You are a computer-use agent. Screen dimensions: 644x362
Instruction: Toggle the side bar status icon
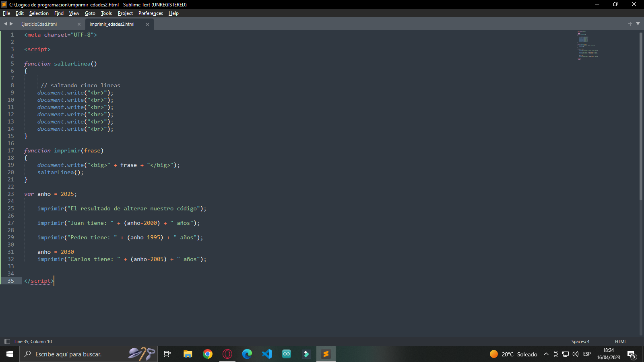tap(7, 341)
